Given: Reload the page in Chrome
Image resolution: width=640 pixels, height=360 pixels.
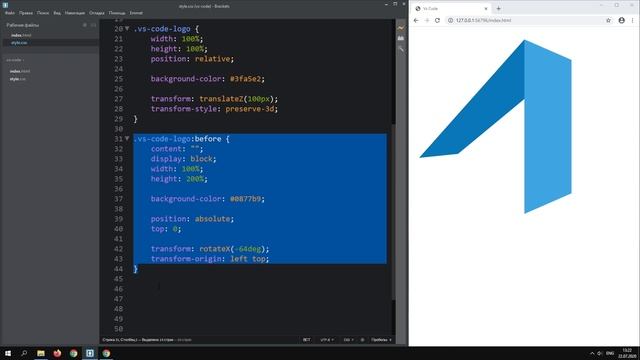Looking at the screenshot, I should pyautogui.click(x=437, y=20).
